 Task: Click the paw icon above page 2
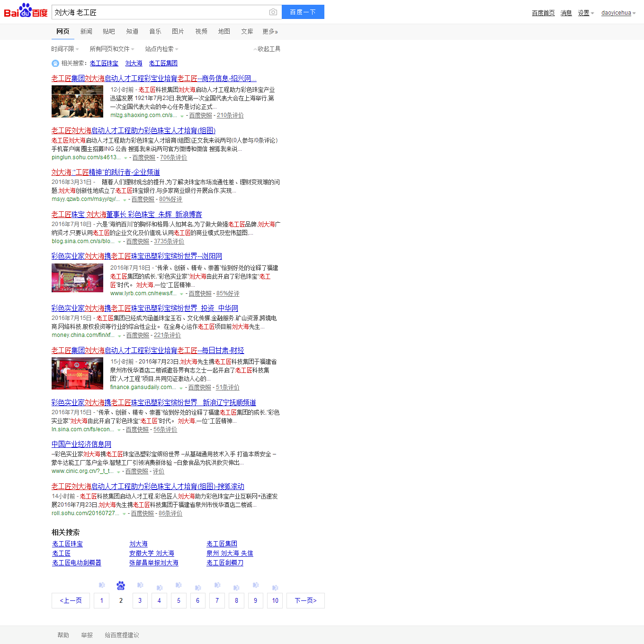point(121,586)
